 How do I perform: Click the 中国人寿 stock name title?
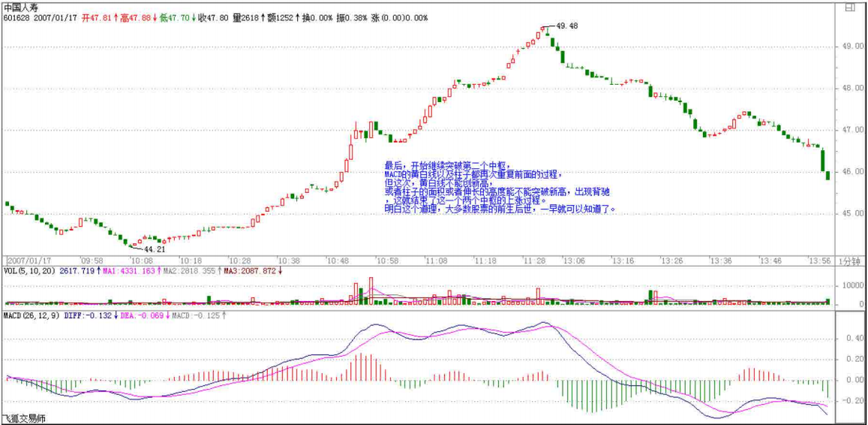click(x=21, y=7)
